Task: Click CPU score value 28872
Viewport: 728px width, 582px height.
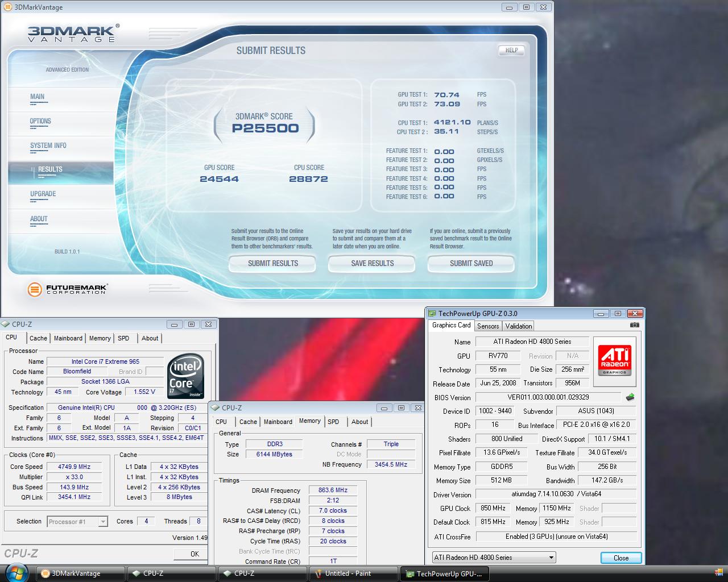Action: (308, 179)
